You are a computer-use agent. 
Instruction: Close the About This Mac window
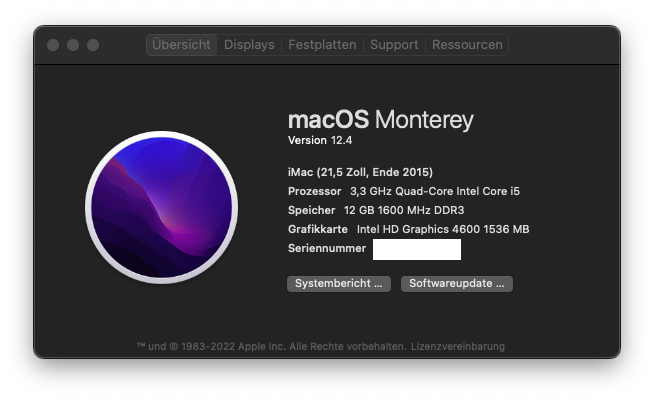53,45
